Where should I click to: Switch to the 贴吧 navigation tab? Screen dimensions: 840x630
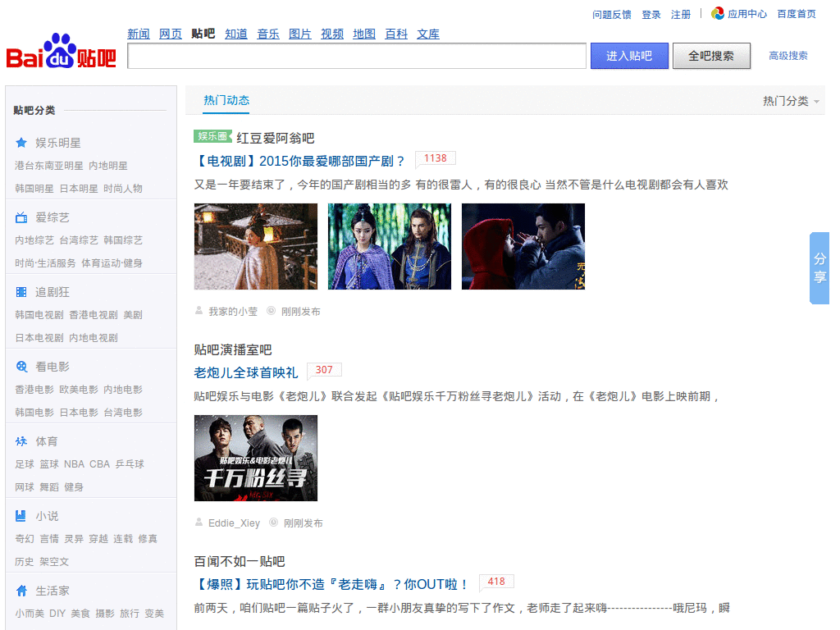pyautogui.click(x=202, y=34)
